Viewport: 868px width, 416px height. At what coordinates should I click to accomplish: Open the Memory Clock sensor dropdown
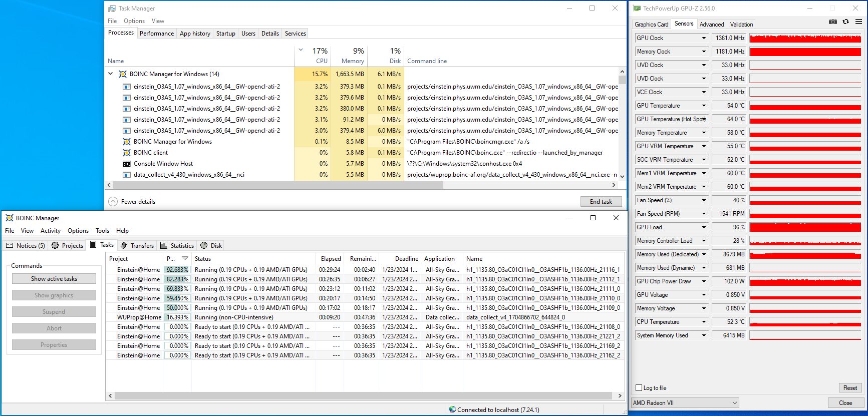pos(704,52)
